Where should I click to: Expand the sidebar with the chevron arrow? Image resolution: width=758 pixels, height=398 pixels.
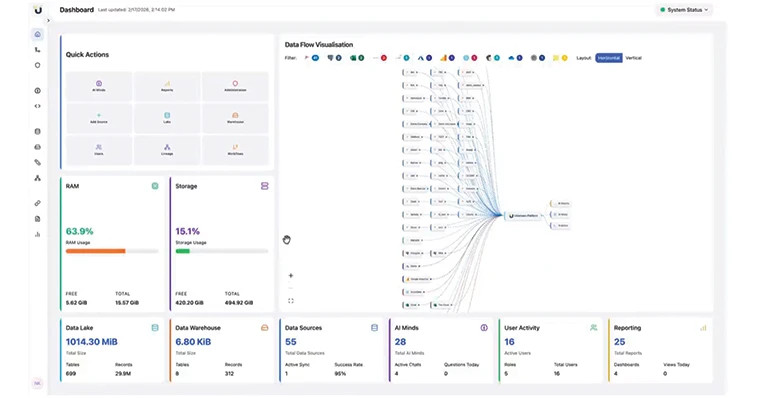point(48,21)
